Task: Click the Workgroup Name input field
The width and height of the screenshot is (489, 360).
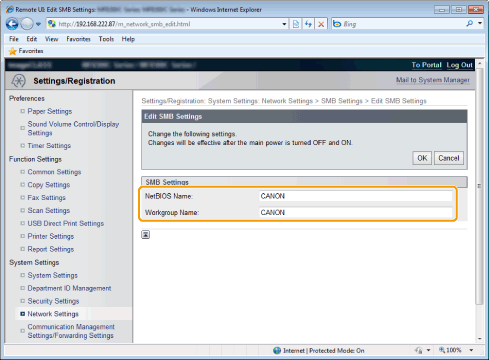Action: click(x=355, y=212)
